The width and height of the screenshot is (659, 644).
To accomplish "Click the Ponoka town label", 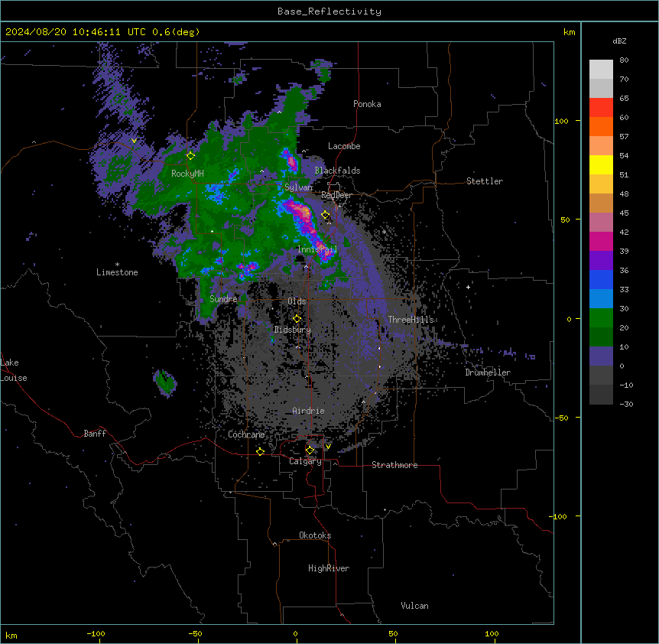I will pos(367,104).
